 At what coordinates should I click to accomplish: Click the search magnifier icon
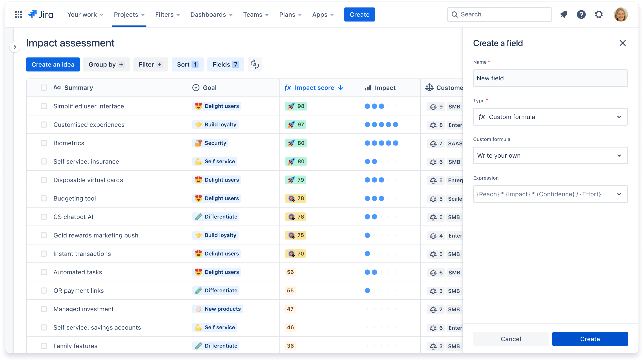pos(455,14)
